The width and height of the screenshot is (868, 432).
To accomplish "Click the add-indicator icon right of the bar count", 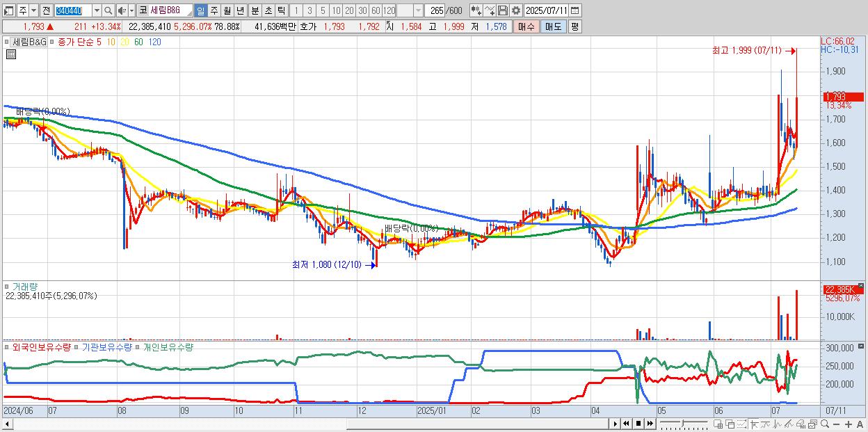I will 476,10.
